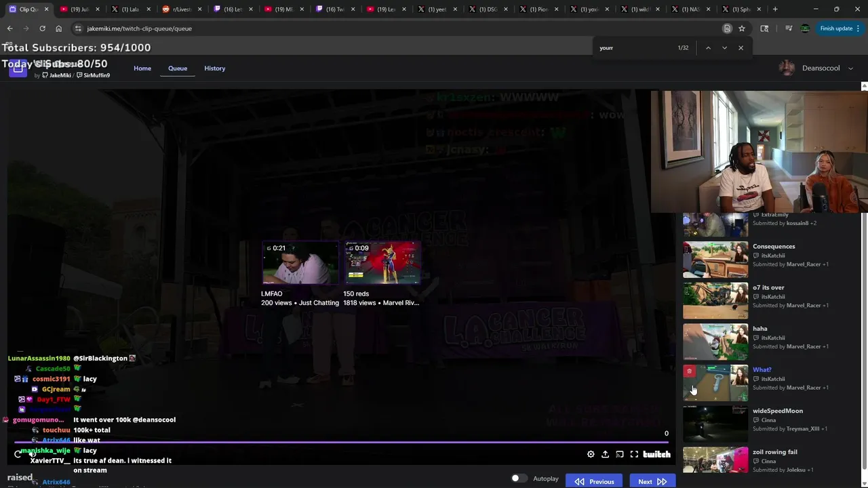Click the reader mode icon in the address bar

coord(727,28)
